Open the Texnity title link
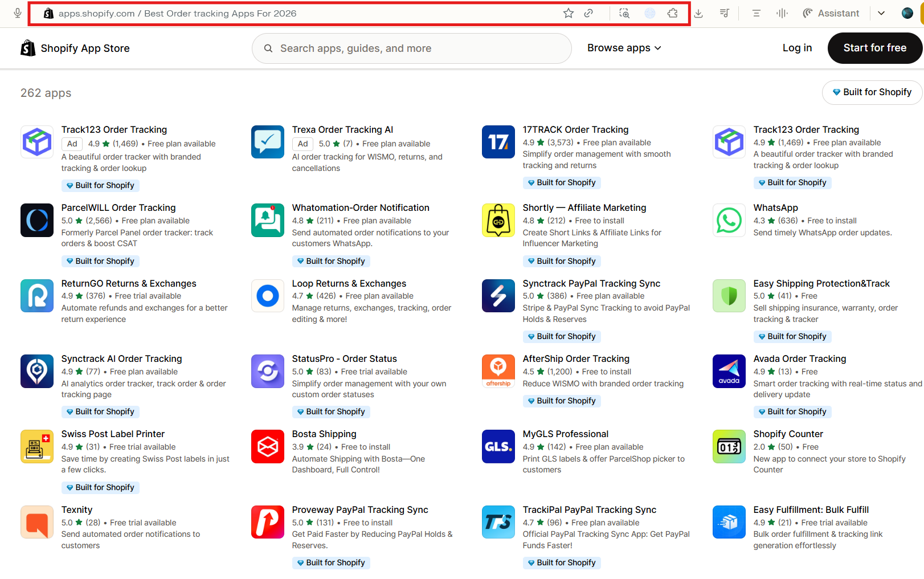 tap(77, 510)
